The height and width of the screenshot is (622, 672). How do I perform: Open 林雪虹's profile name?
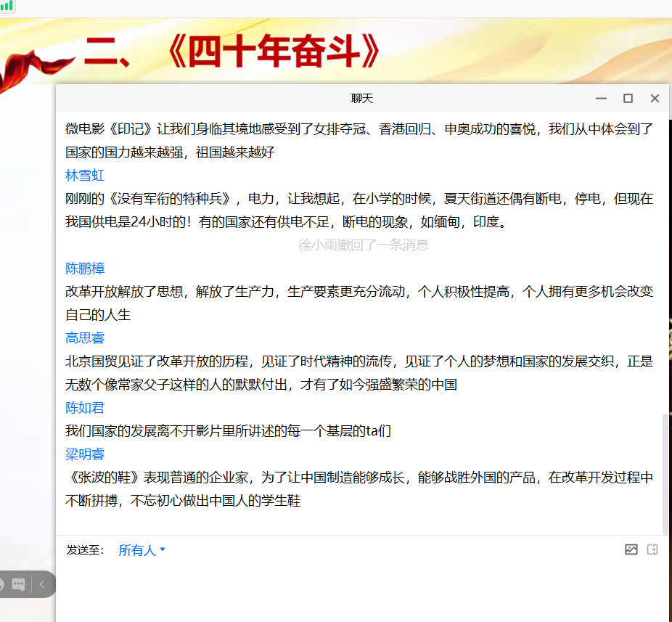[84, 175]
